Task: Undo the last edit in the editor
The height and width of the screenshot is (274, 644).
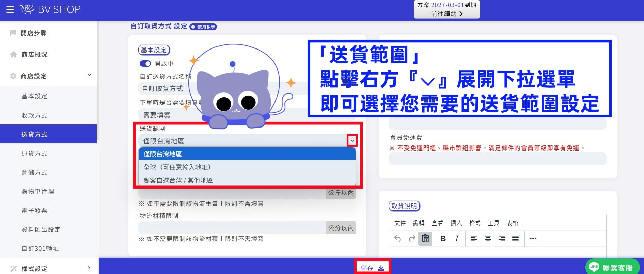Action: pyautogui.click(x=397, y=239)
